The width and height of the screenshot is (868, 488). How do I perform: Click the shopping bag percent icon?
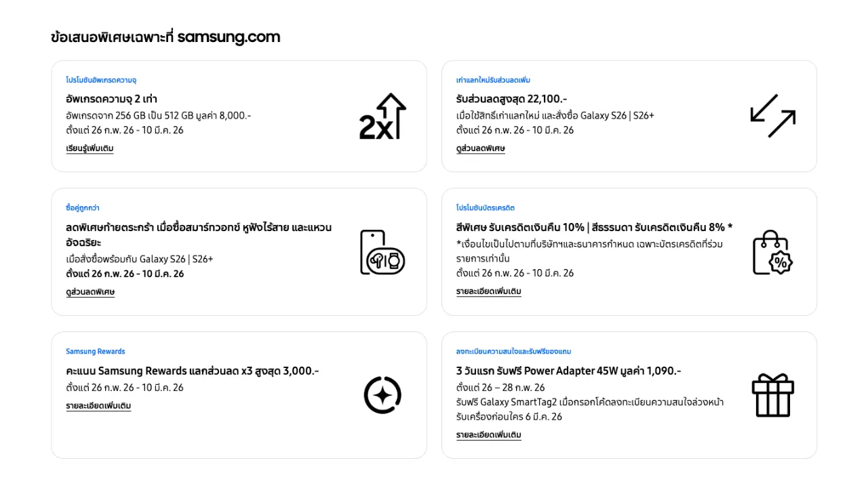point(772,252)
